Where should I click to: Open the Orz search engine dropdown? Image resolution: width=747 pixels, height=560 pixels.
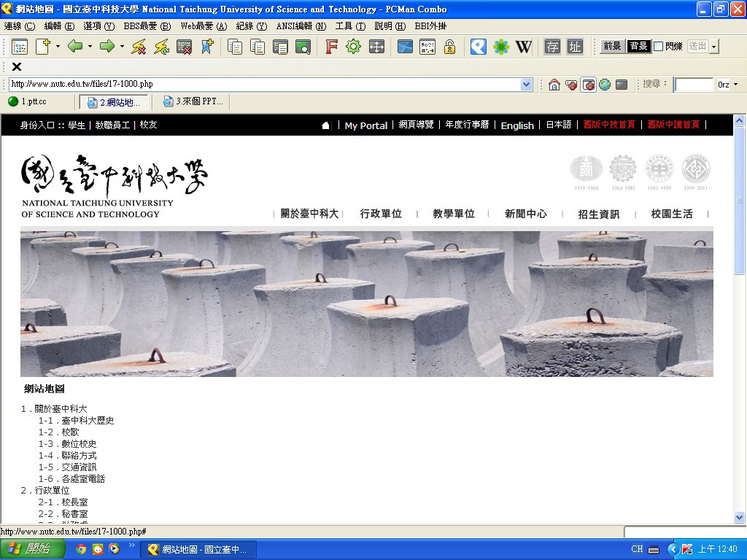736,85
